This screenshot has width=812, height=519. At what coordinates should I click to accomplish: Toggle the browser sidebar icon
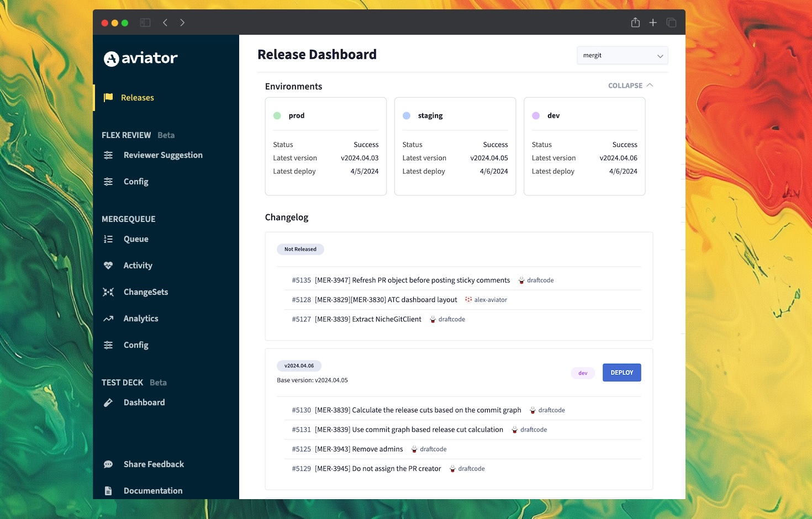click(145, 23)
